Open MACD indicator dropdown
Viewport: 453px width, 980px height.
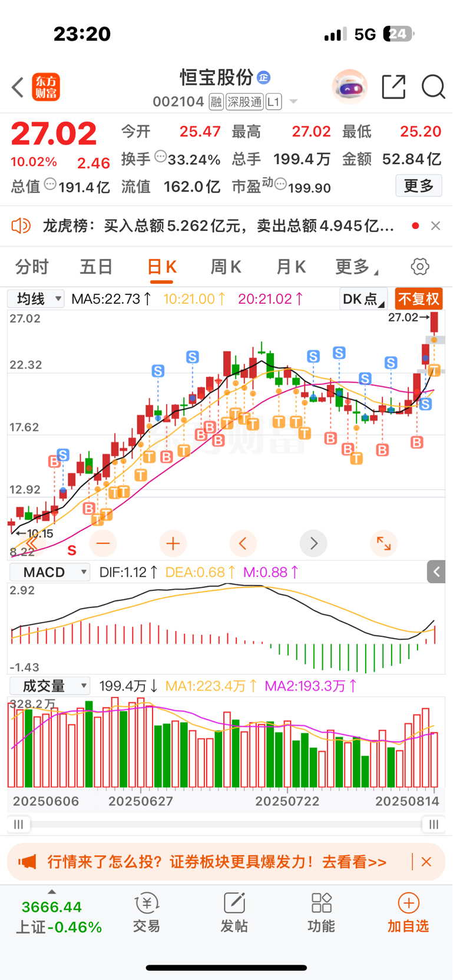tap(49, 572)
